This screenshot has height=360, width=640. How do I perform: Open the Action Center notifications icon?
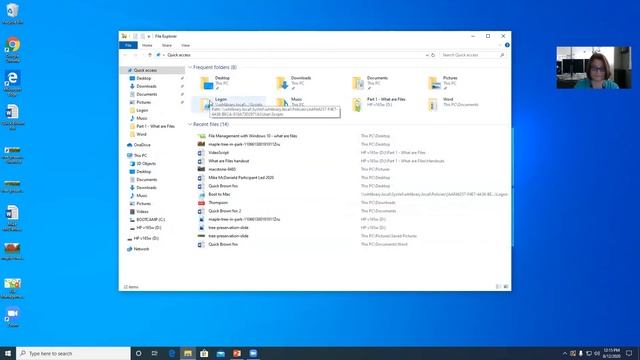[x=629, y=353]
